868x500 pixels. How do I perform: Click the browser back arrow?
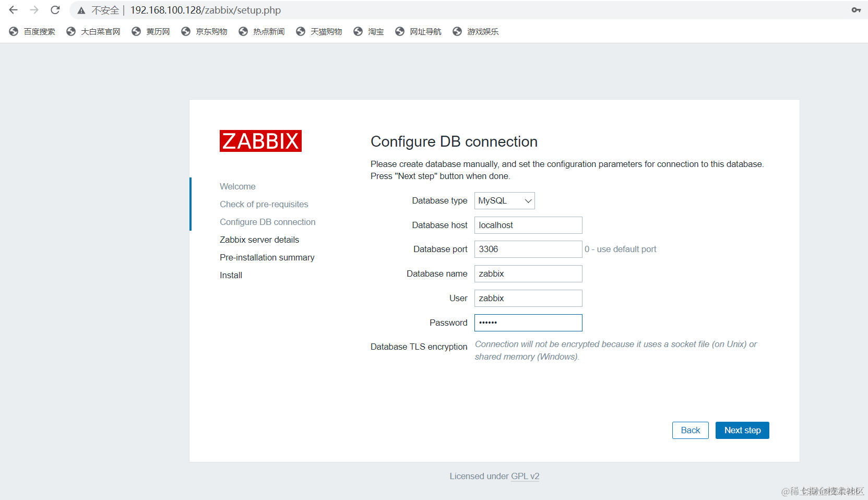click(14, 10)
